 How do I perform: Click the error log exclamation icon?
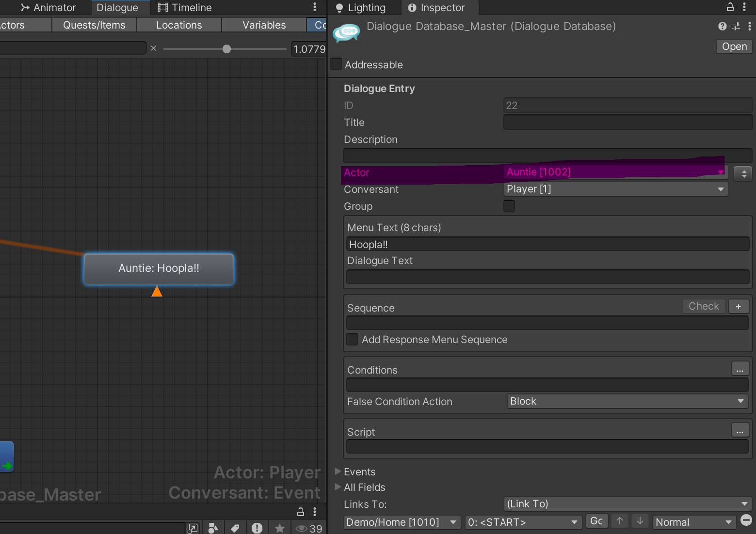(257, 528)
